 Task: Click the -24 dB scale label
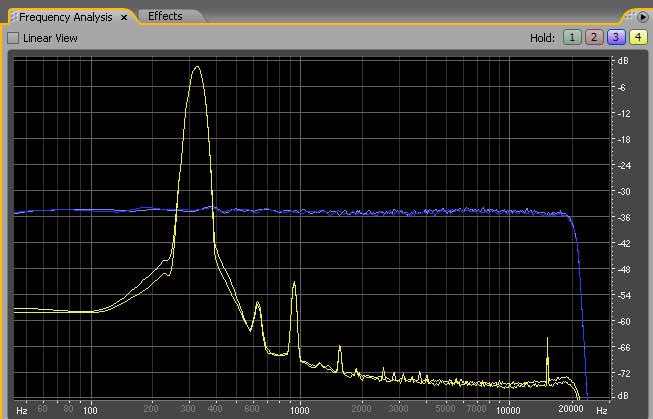click(x=624, y=166)
